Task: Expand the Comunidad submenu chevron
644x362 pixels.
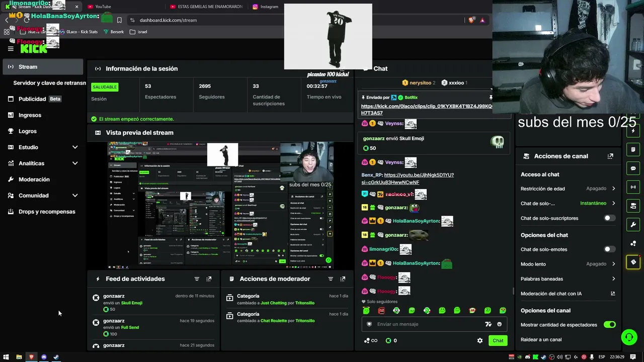Action: 75,196
